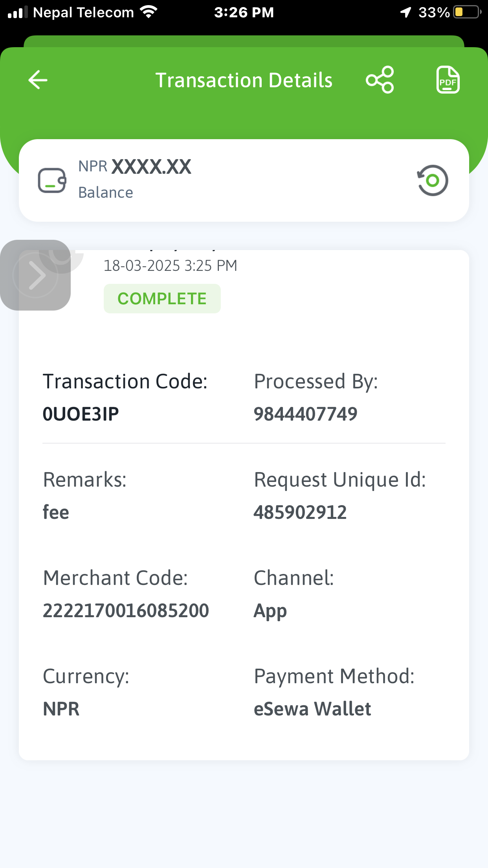The image size is (488, 868).
Task: Tap the Processed By number 9844407749
Action: coord(305,414)
